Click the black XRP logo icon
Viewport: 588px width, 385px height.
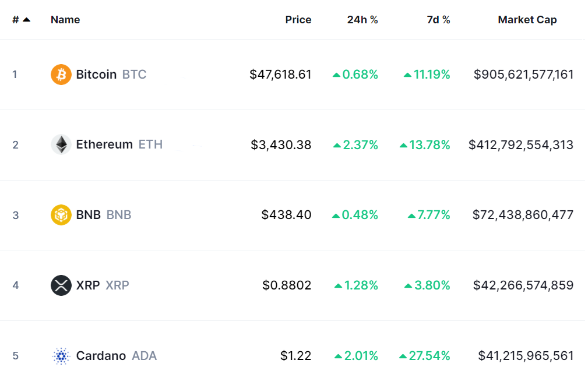61,285
